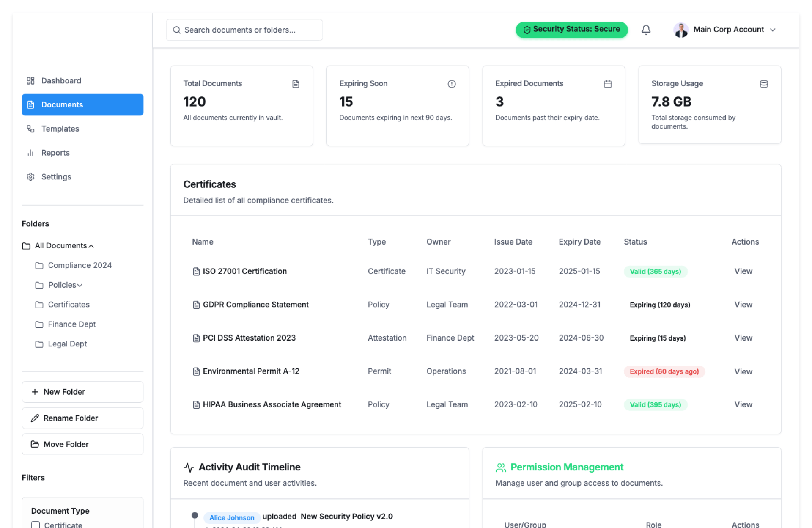Click the Total Documents file icon
812x528 pixels.
click(296, 84)
